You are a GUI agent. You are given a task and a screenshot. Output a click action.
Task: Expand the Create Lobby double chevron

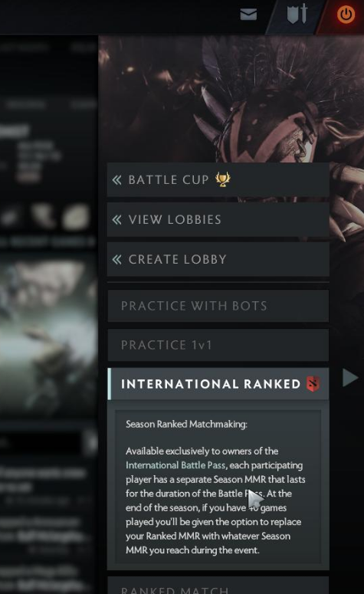(117, 259)
